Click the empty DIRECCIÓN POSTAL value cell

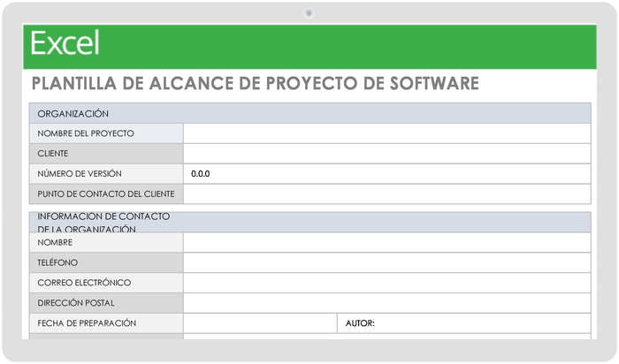(x=386, y=304)
